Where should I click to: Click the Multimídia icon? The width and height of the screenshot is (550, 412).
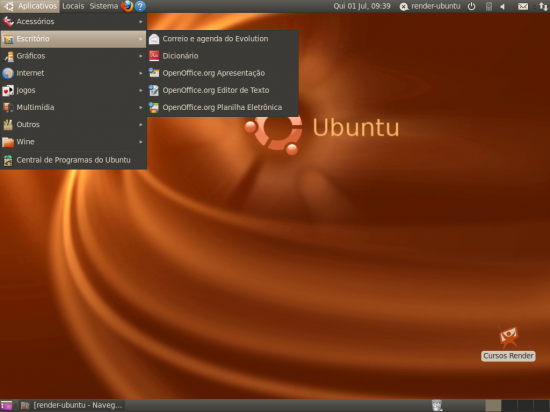point(8,107)
